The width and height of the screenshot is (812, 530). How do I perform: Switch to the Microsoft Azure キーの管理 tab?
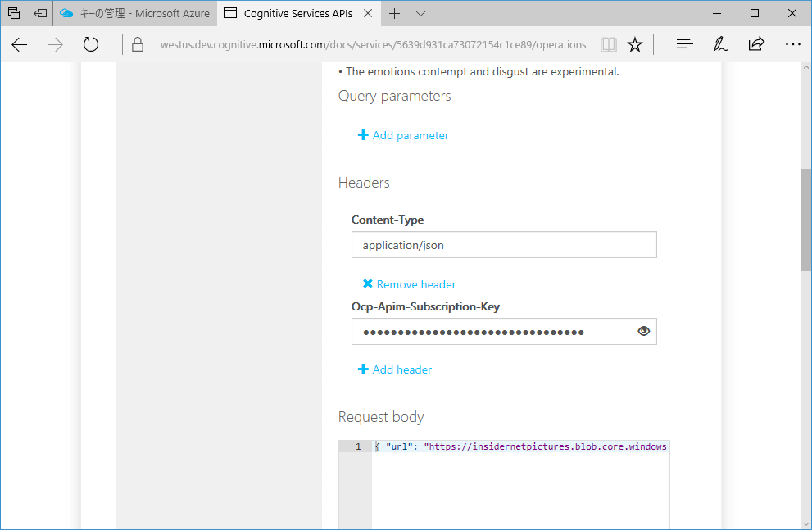135,13
